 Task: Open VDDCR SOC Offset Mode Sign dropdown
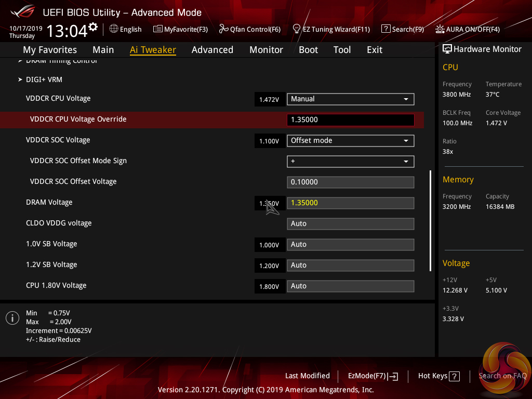350,161
